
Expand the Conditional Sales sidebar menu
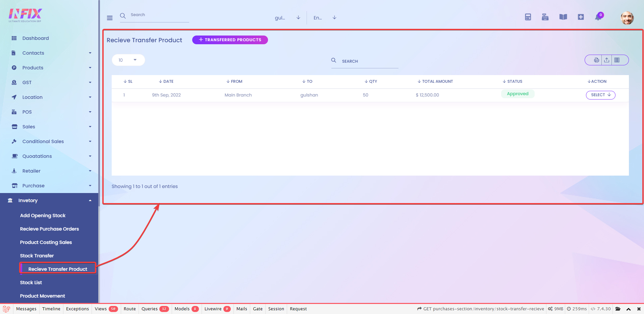pyautogui.click(x=49, y=141)
